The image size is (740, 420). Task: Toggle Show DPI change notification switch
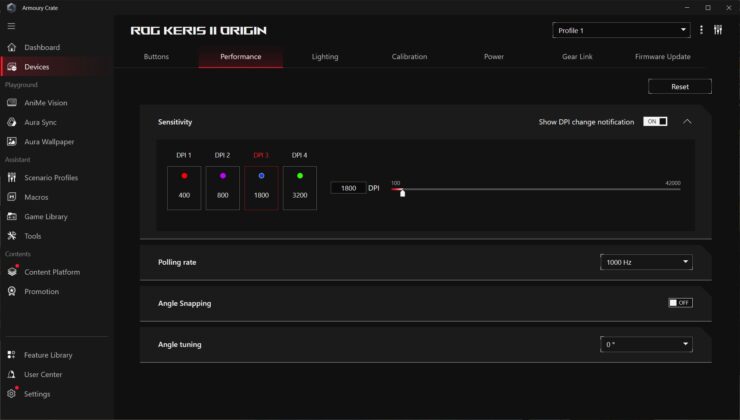click(x=655, y=122)
